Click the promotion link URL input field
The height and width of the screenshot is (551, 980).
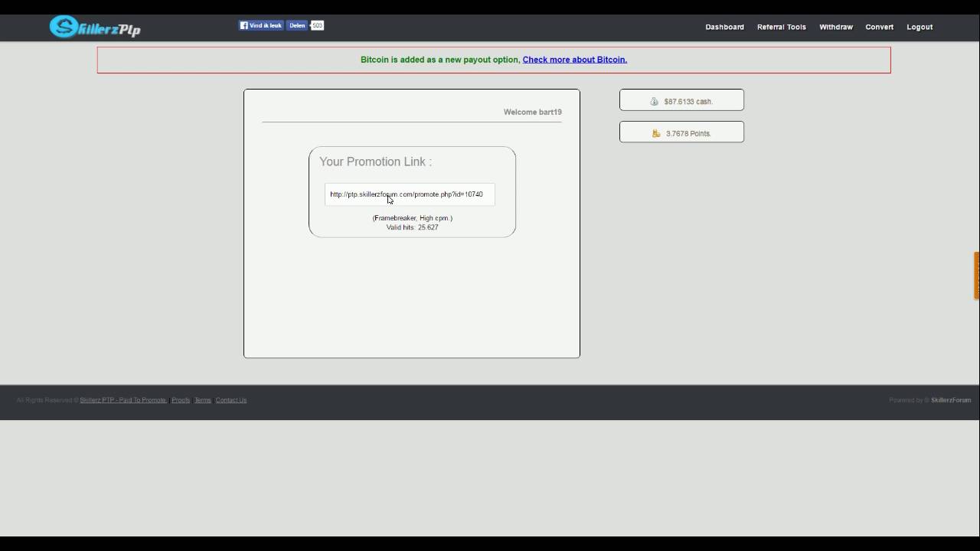(x=410, y=194)
